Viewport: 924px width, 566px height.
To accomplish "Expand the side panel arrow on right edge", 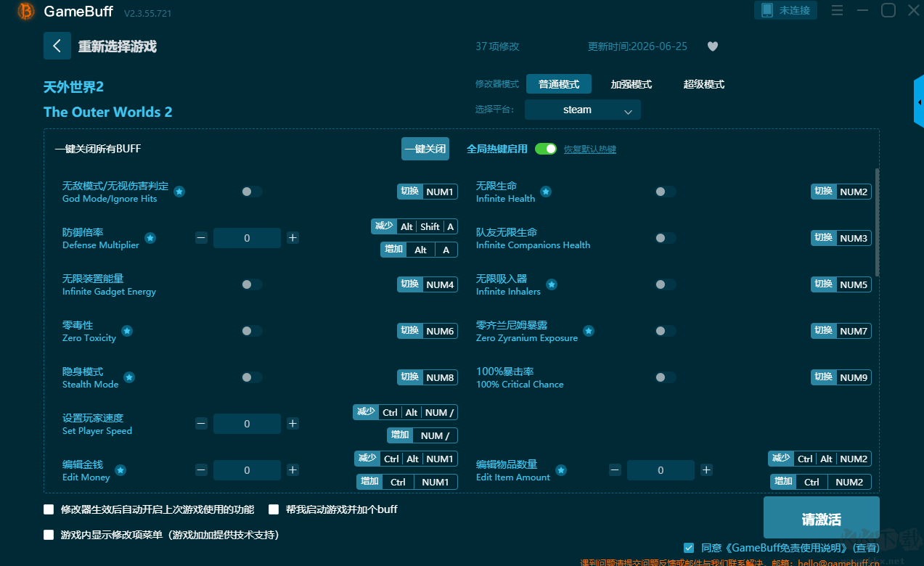I will [919, 103].
